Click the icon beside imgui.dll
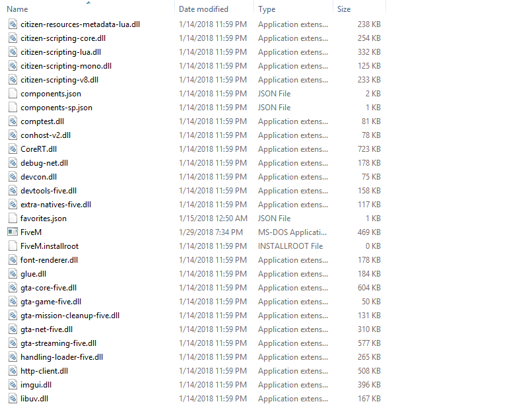This screenshot has width=532, height=406. click(x=13, y=385)
